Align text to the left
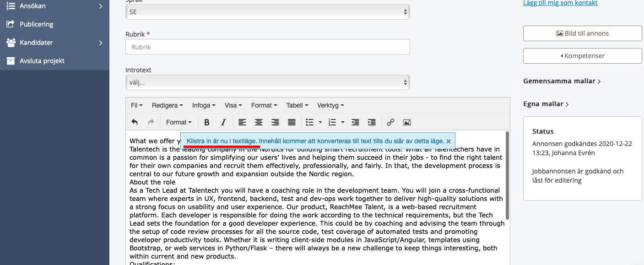 pyautogui.click(x=242, y=122)
